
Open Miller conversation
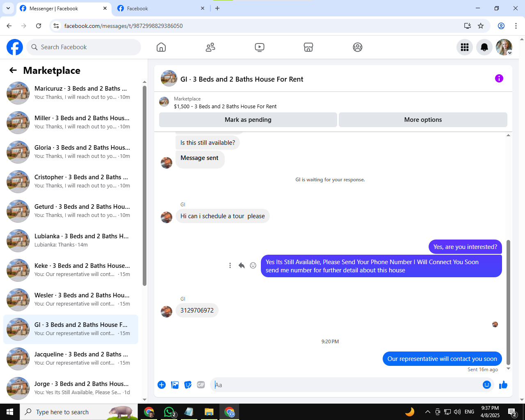point(71,123)
